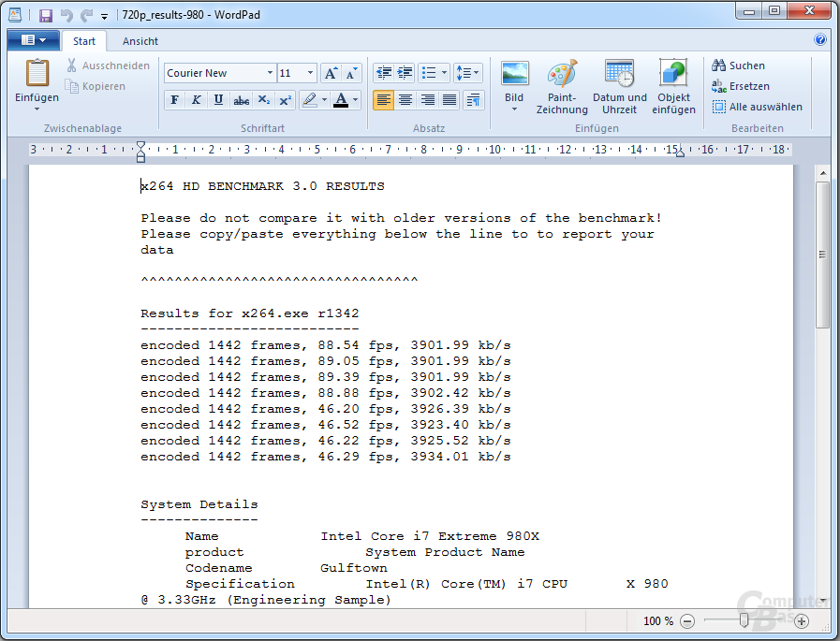Expand the Einfügen paste options arrow
Viewport: 840px width, 641px height.
(37, 109)
